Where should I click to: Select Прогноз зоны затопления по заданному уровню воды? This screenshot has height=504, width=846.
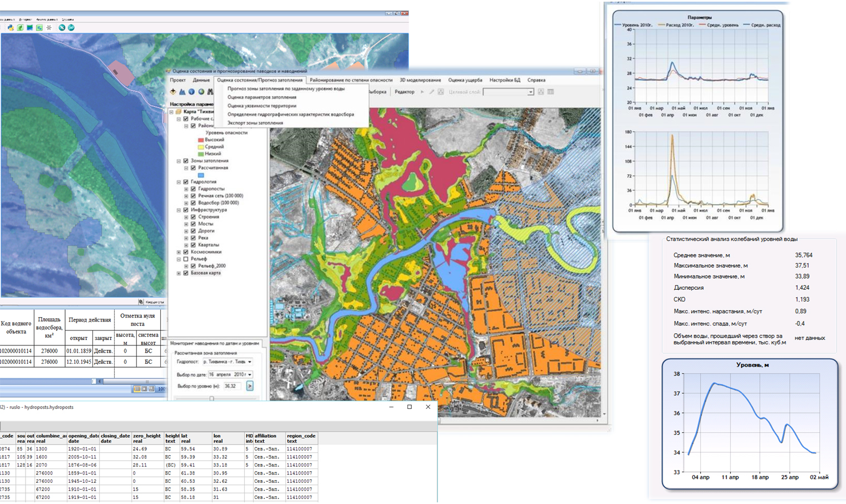coord(286,88)
